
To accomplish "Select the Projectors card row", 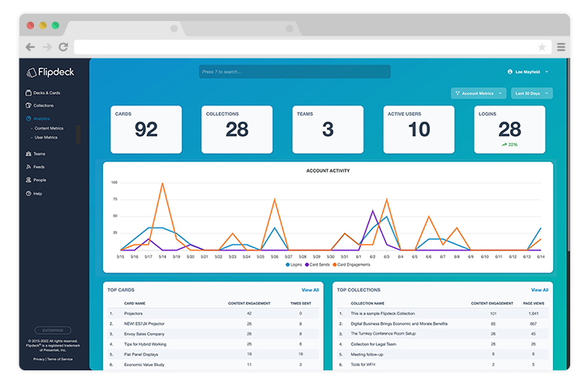I will pyautogui.click(x=213, y=314).
